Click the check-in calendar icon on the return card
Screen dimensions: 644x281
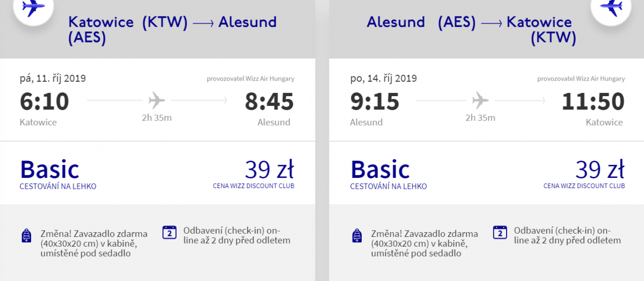pos(500,232)
